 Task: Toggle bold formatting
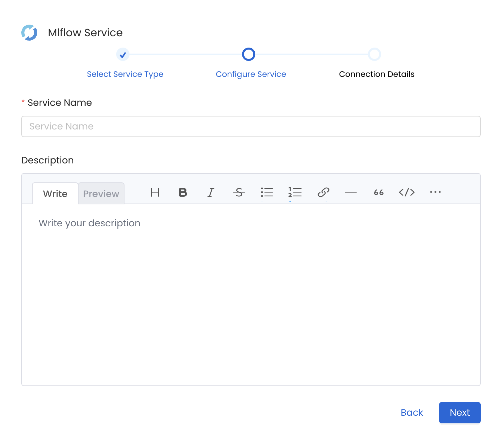(182, 192)
